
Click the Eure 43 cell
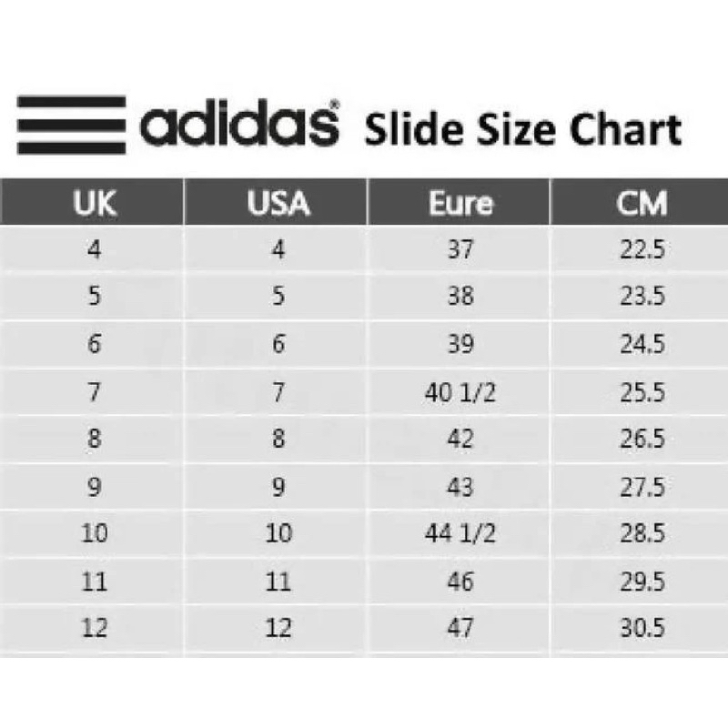[x=460, y=487]
